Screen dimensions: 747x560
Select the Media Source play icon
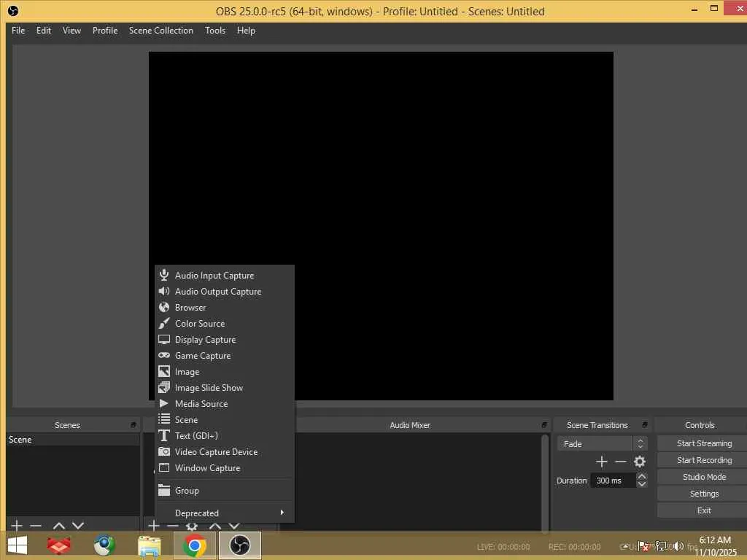164,404
